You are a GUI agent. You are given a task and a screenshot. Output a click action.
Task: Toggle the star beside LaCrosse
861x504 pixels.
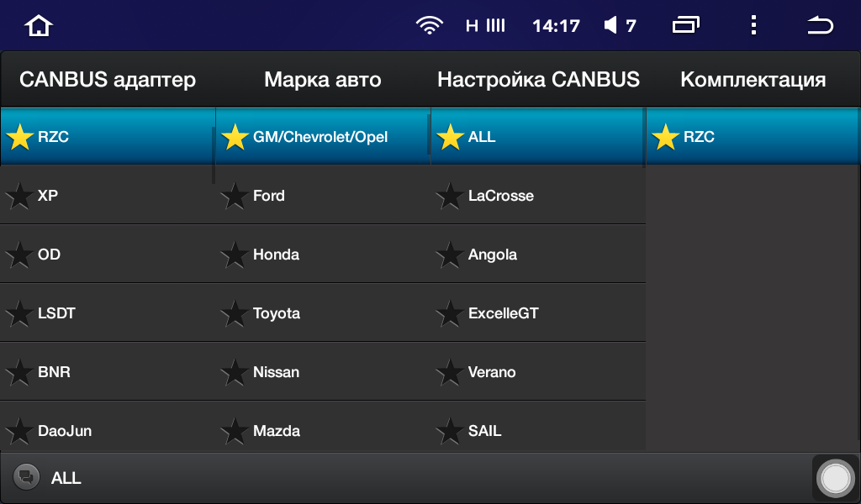[x=449, y=197]
